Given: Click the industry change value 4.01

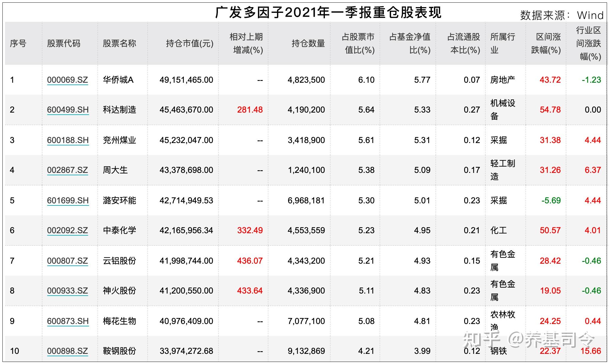Looking at the screenshot, I should click(x=593, y=231).
